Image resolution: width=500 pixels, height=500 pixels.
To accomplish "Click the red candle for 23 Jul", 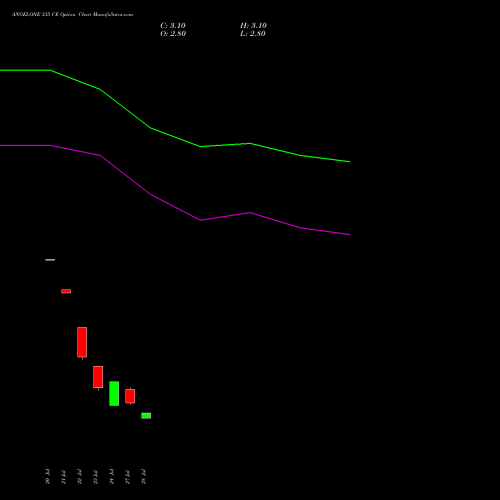I will (98, 377).
